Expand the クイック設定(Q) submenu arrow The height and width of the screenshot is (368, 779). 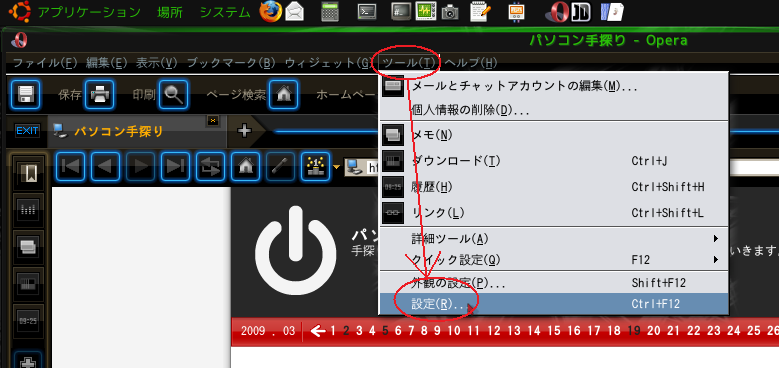[716, 259]
